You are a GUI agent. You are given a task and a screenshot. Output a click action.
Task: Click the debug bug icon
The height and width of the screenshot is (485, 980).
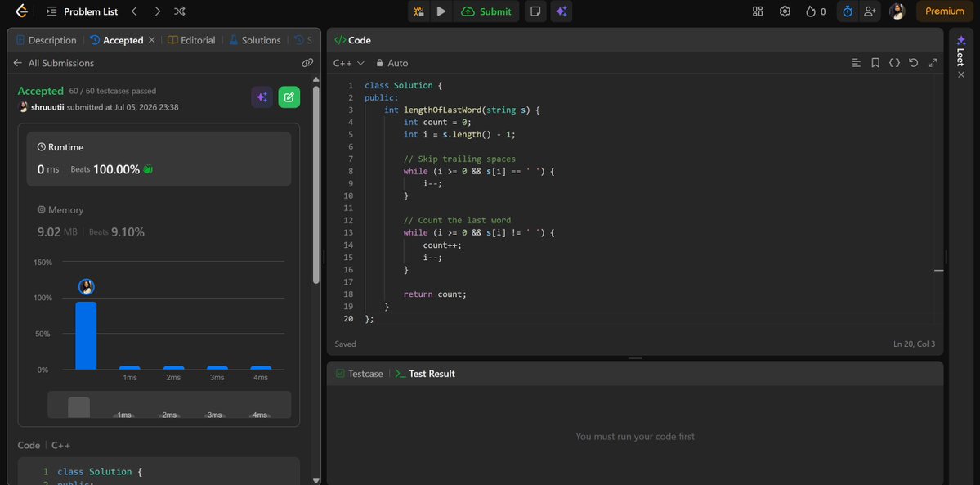pos(419,11)
